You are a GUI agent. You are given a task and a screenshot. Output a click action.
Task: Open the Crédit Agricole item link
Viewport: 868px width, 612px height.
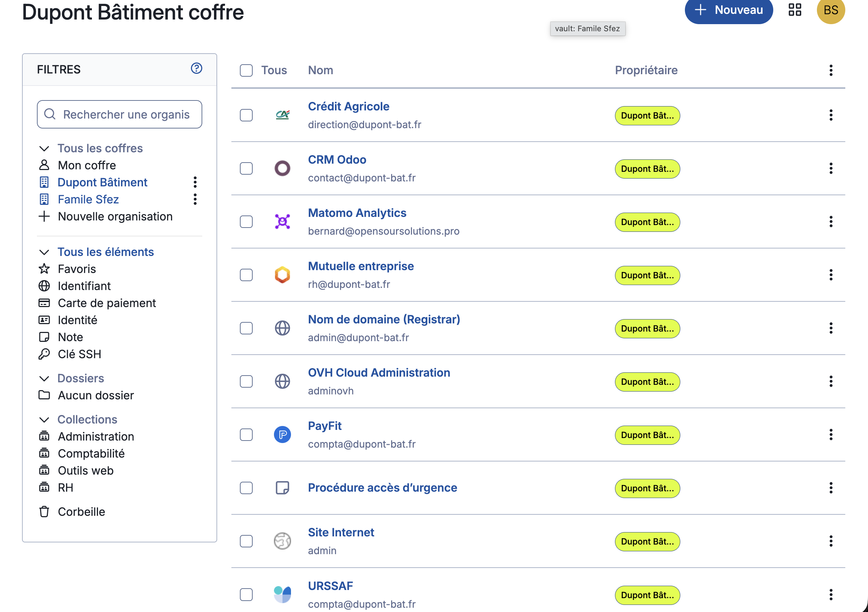pos(348,106)
